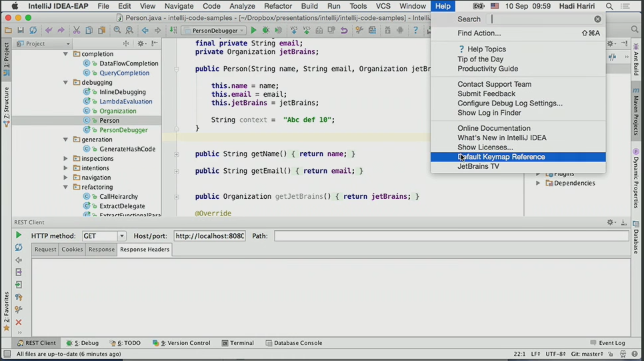Screen dimensions: 644x361
Task: Click the VCS Update Project icon
Action: point(293,31)
